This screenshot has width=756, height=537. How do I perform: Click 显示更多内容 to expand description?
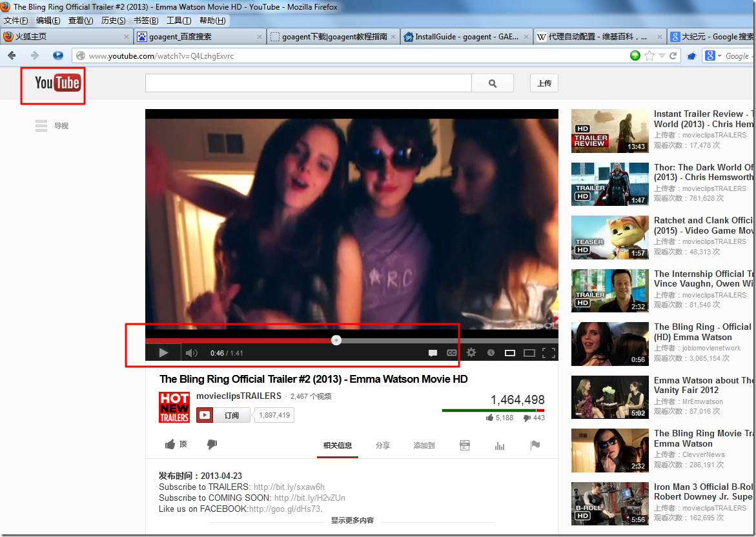click(352, 520)
